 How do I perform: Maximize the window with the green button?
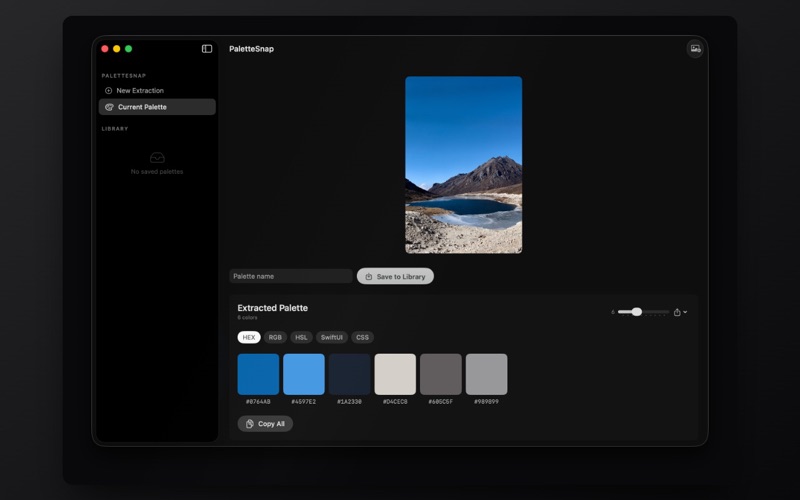[129, 49]
